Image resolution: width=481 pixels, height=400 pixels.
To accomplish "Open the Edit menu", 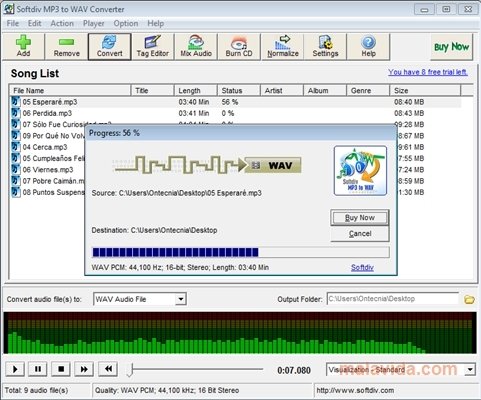I will (x=34, y=24).
